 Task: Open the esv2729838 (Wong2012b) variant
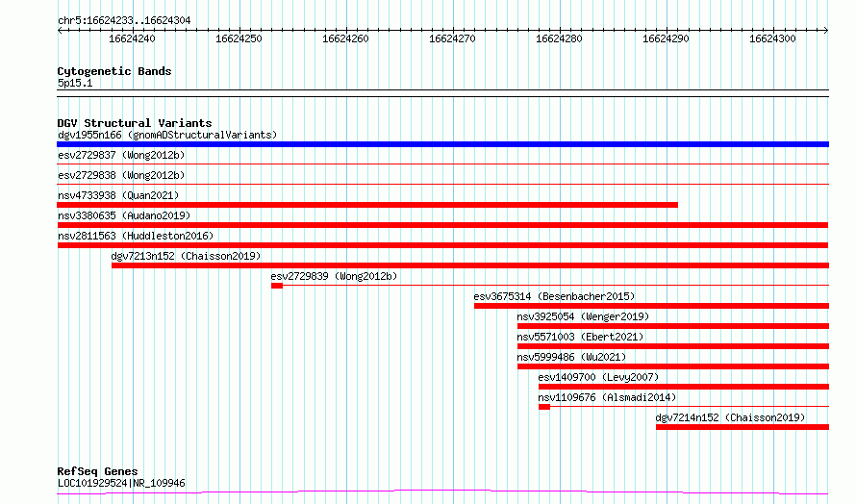[121, 175]
